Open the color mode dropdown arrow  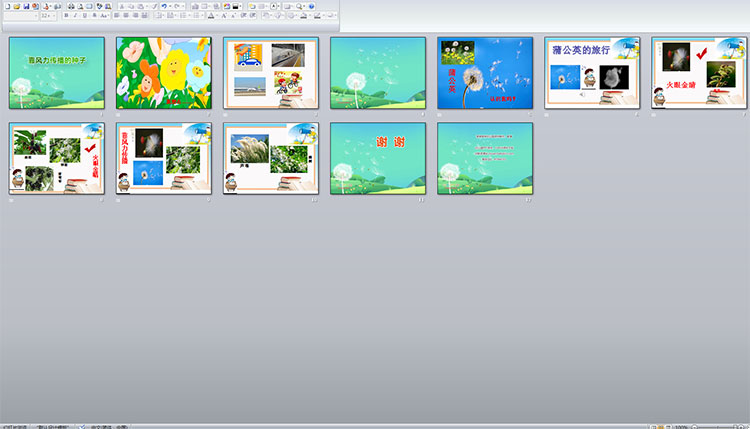pyautogui.click(x=241, y=6)
